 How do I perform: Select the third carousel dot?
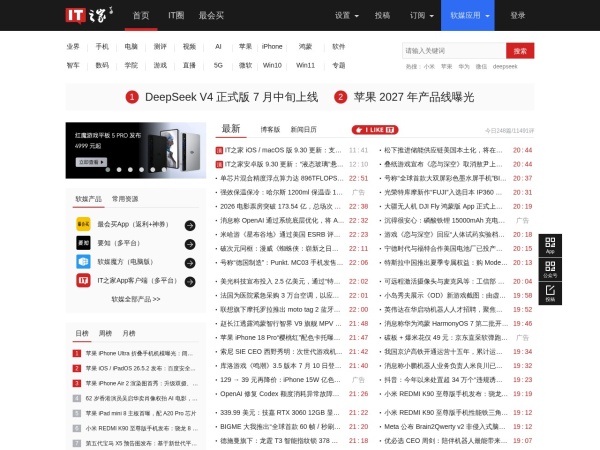pos(130,170)
